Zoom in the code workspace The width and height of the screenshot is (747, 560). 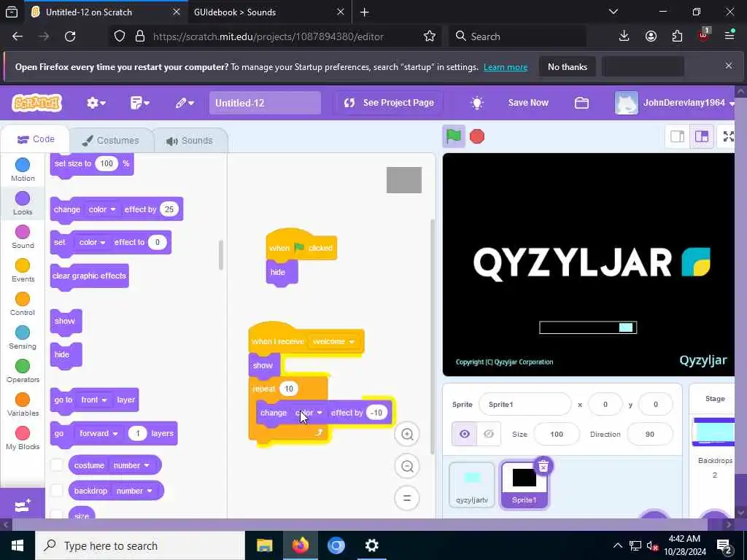tap(407, 434)
